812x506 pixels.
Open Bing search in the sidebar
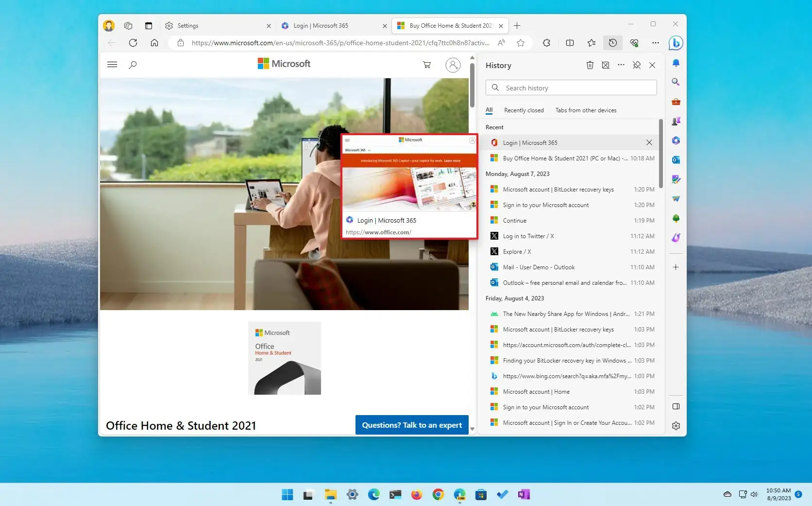[676, 82]
